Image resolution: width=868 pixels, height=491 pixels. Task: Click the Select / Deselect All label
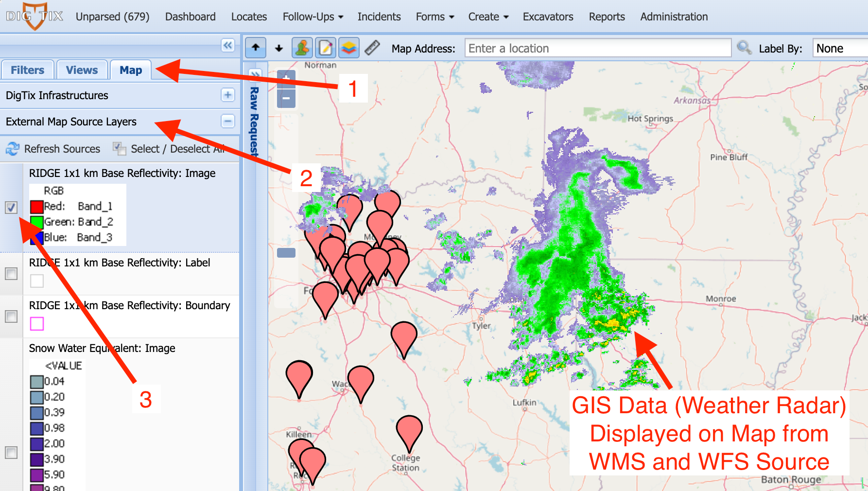[178, 149]
